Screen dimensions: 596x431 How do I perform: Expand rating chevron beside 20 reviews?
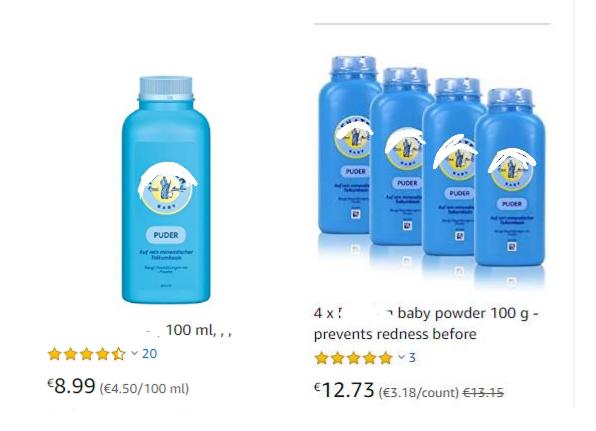click(x=134, y=353)
